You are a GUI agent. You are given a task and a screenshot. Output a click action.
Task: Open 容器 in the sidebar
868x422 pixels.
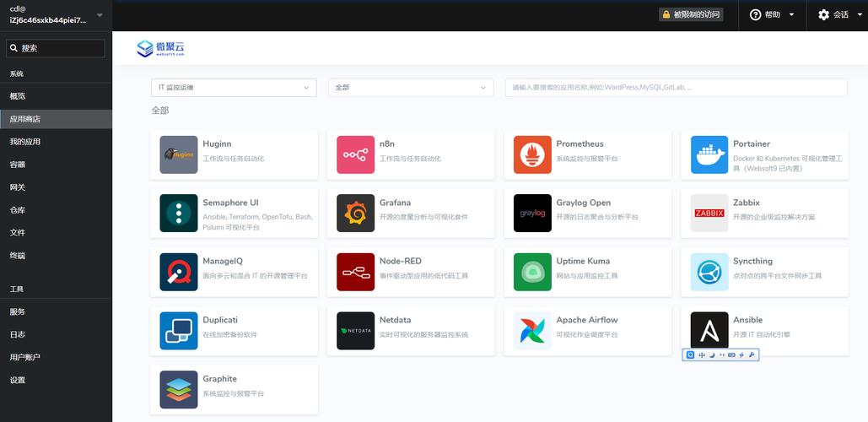pyautogui.click(x=18, y=165)
